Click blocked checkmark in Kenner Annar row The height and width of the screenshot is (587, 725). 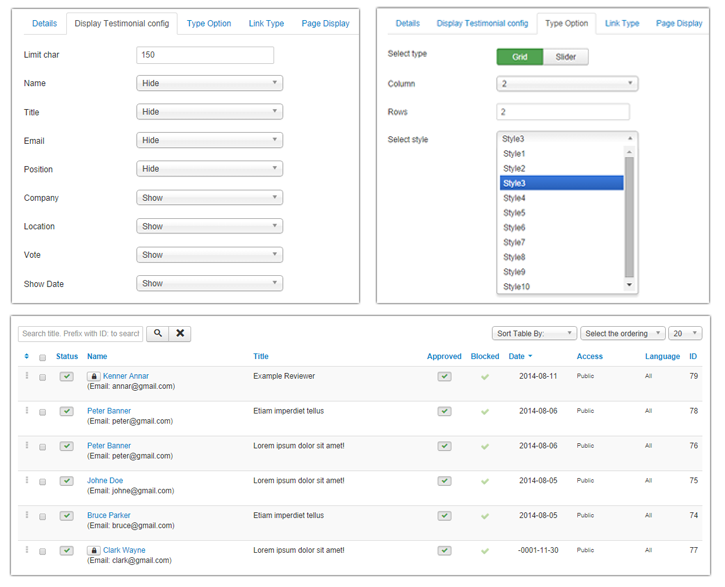485,377
